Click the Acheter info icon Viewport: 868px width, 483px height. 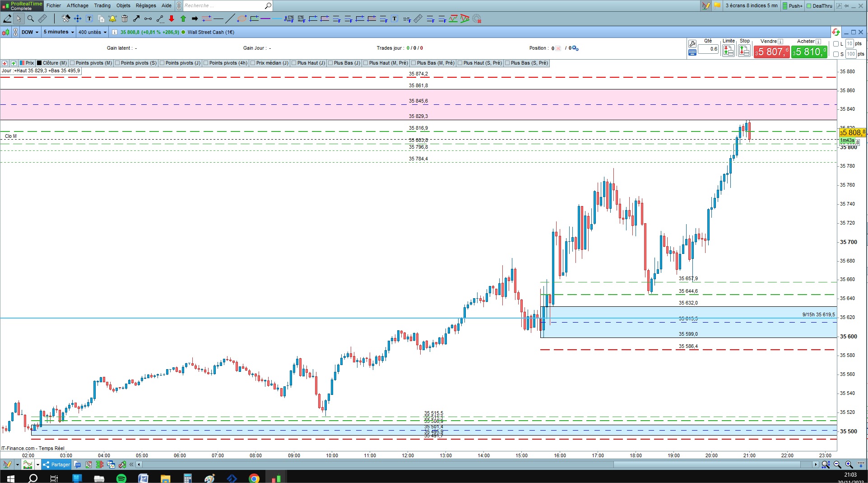click(818, 41)
